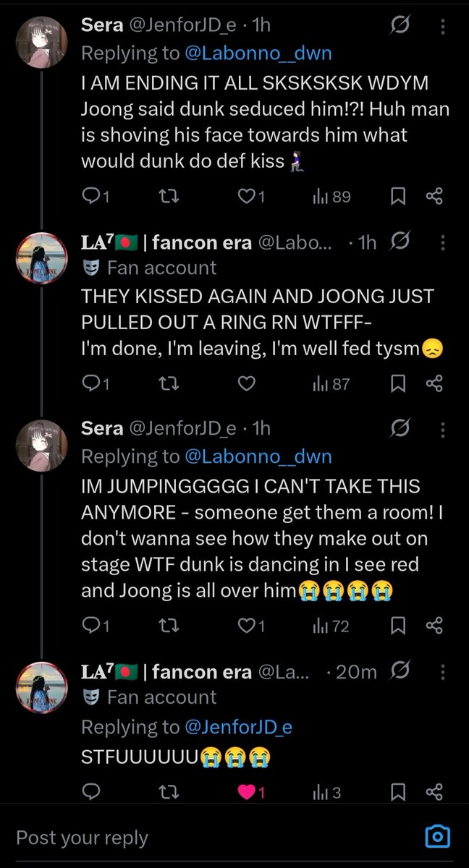Like the 'THEY KISSED AGAIN' tweet
469x868 pixels.
pos(247,385)
